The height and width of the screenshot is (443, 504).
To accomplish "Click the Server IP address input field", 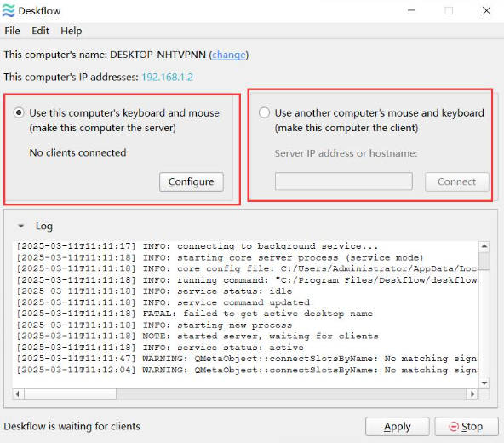I will 344,181.
